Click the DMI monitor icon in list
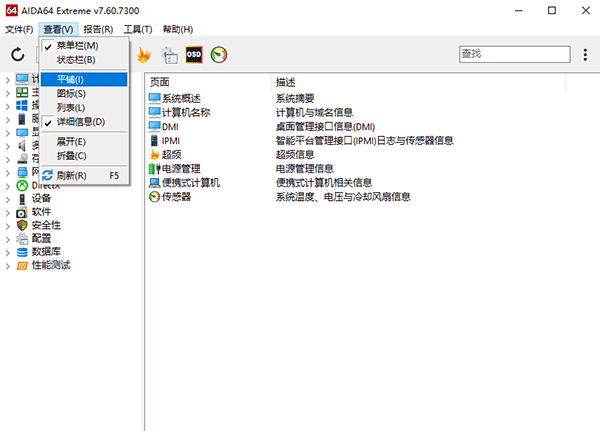This screenshot has width=600, height=431. [x=154, y=127]
